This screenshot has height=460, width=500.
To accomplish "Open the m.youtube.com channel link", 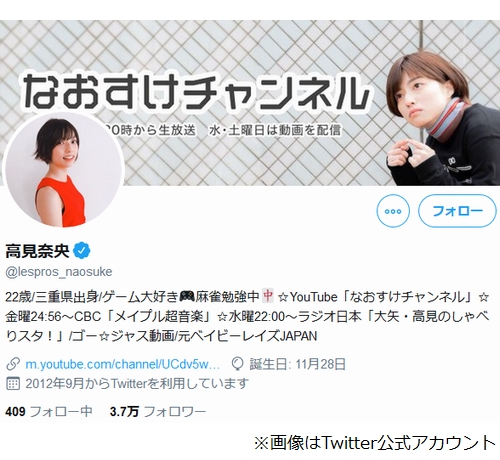I will click(x=122, y=364).
